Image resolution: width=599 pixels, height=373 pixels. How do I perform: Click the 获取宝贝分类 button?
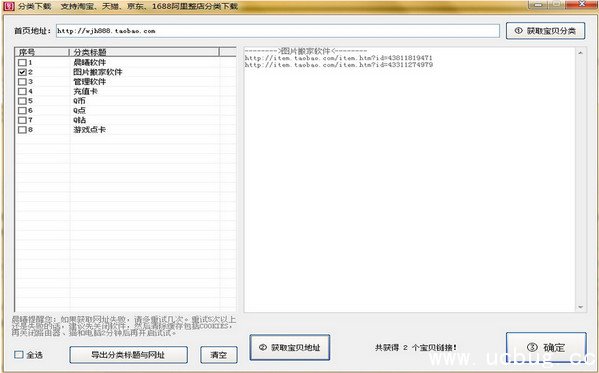click(545, 31)
